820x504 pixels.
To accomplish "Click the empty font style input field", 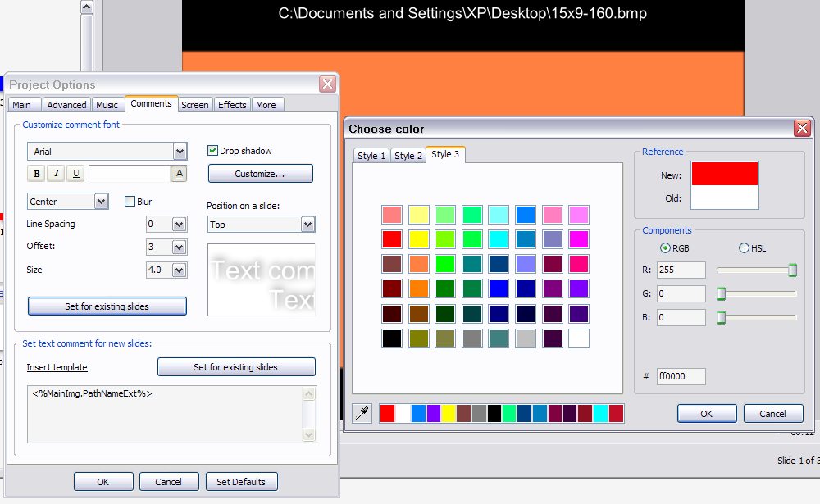I will tap(130, 174).
